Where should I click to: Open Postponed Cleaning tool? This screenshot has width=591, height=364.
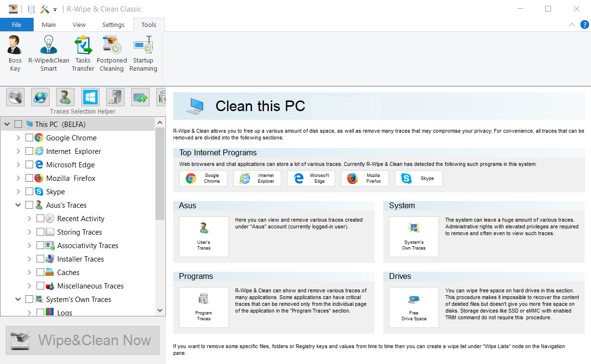click(x=112, y=53)
